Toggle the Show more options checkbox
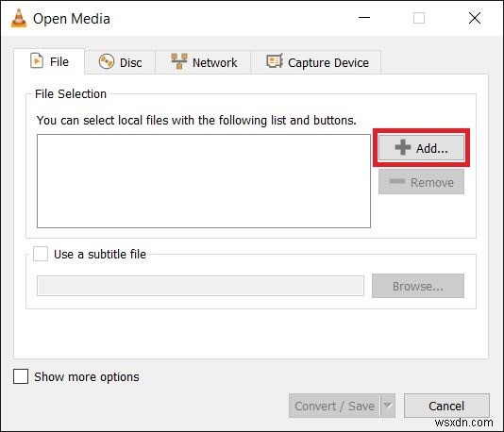 click(21, 376)
